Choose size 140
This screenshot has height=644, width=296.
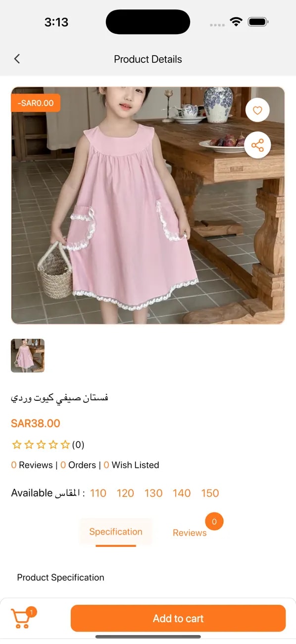pos(182,493)
